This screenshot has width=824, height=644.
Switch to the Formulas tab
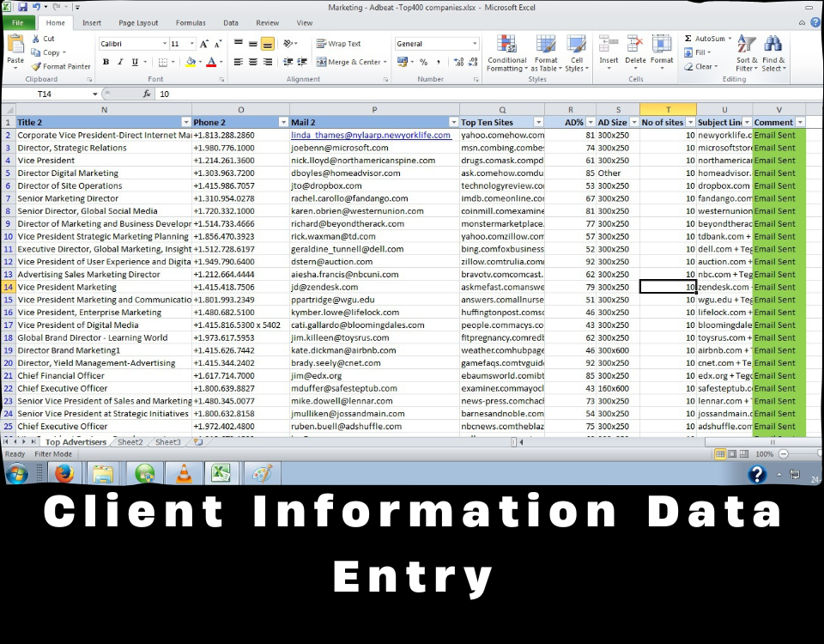[191, 22]
